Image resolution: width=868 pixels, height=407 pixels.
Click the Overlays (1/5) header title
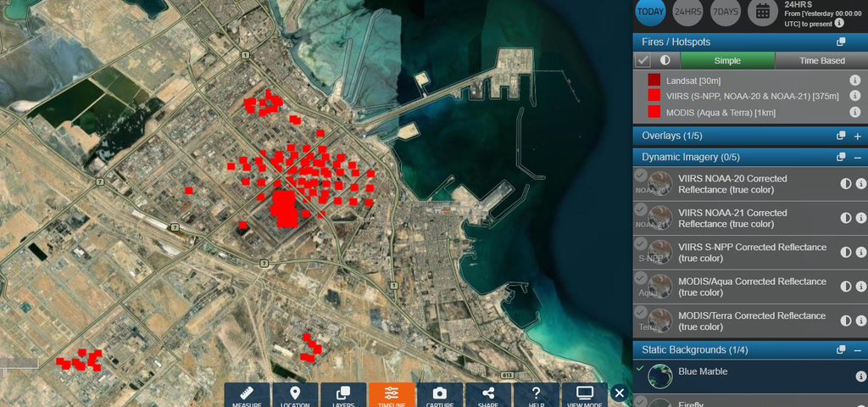pyautogui.click(x=673, y=136)
